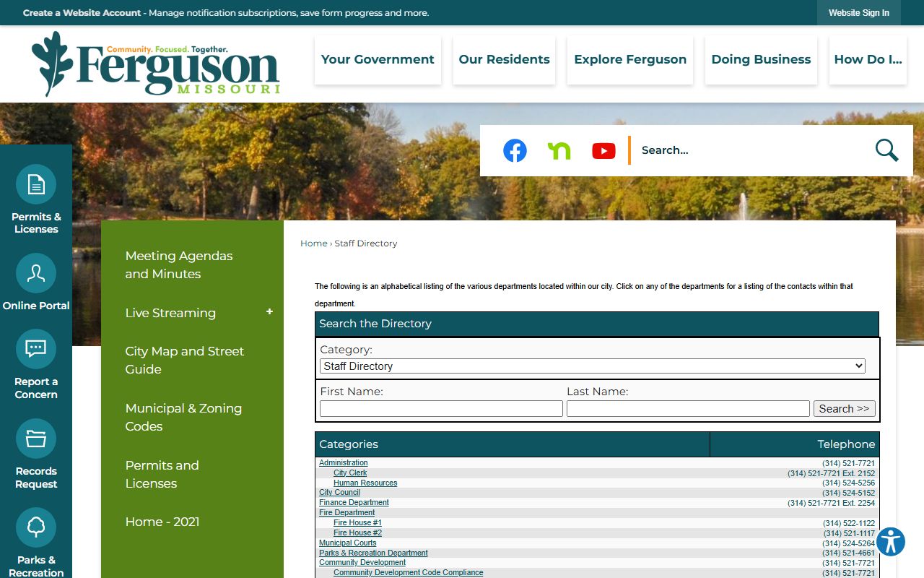The width and height of the screenshot is (924, 578).
Task: Click the magnifying glass search icon
Action: coord(886,150)
